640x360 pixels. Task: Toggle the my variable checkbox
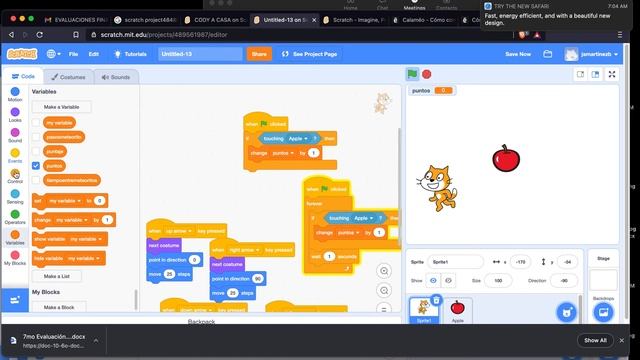(36, 122)
